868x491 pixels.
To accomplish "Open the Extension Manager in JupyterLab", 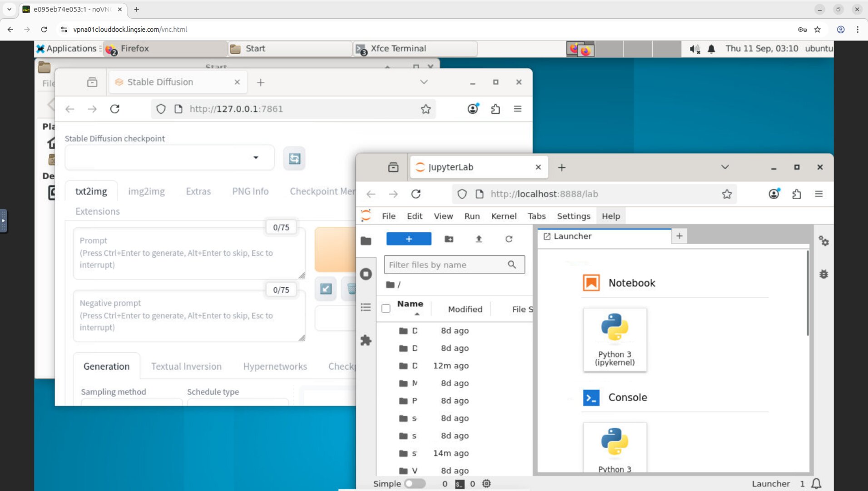I will [366, 341].
